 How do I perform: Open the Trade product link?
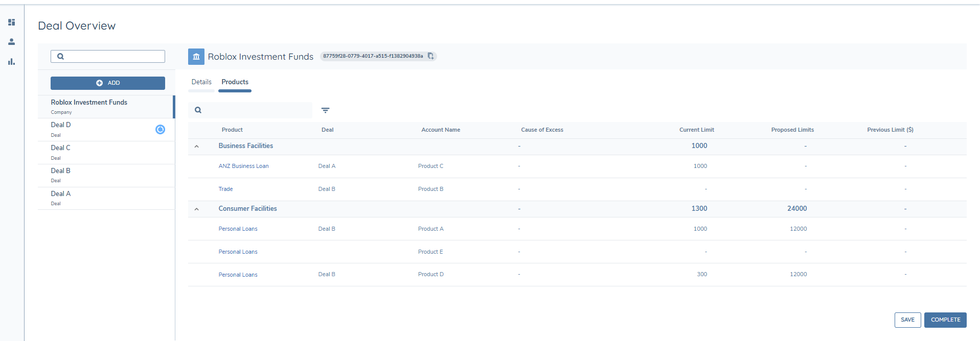tap(225, 189)
